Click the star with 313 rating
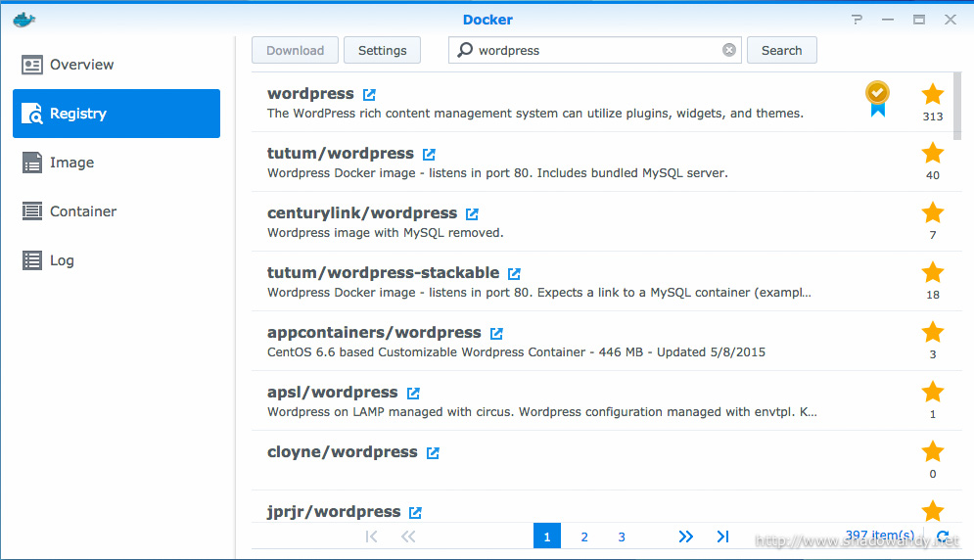 932,94
